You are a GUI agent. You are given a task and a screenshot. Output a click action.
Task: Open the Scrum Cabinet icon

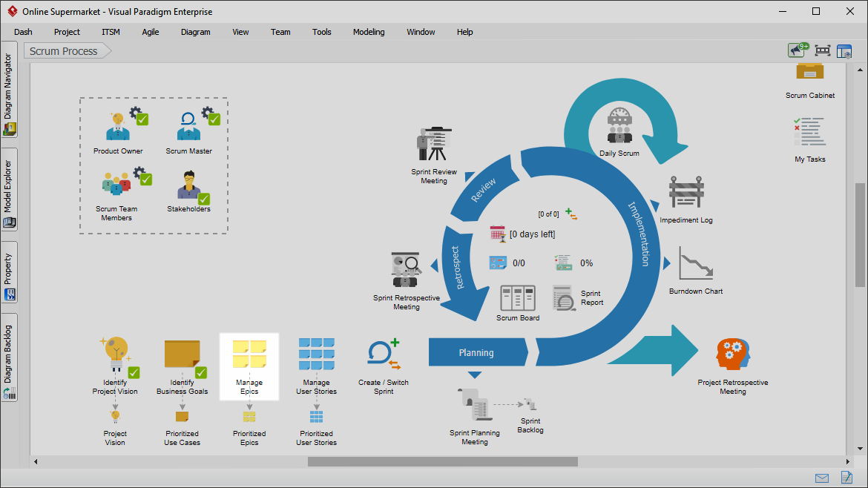coord(810,73)
